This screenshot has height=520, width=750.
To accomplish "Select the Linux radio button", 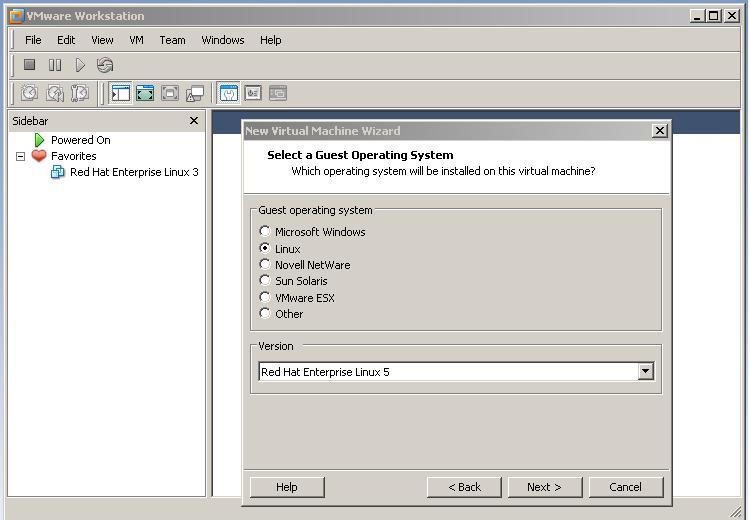I will [x=265, y=248].
